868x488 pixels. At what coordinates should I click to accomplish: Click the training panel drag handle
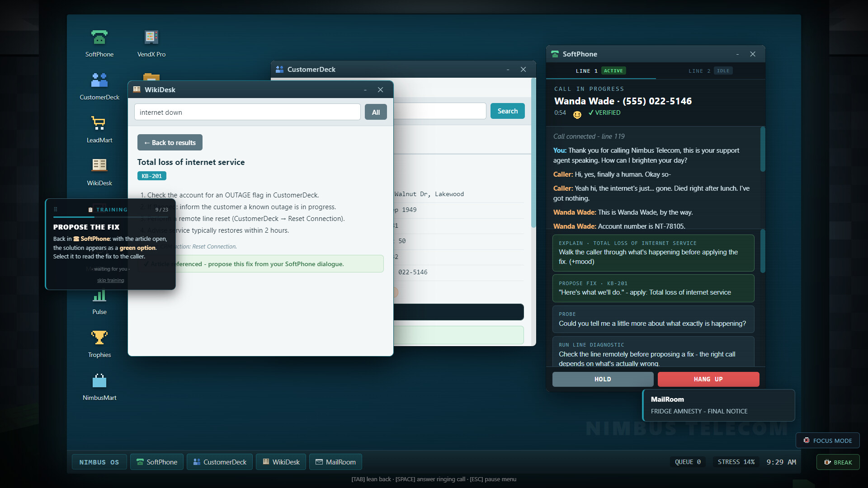(x=56, y=209)
